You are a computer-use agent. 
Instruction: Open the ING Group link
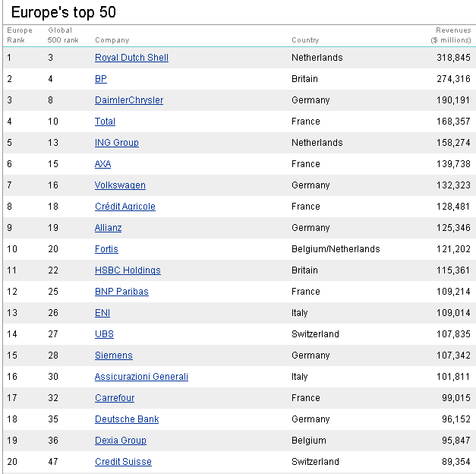click(116, 143)
